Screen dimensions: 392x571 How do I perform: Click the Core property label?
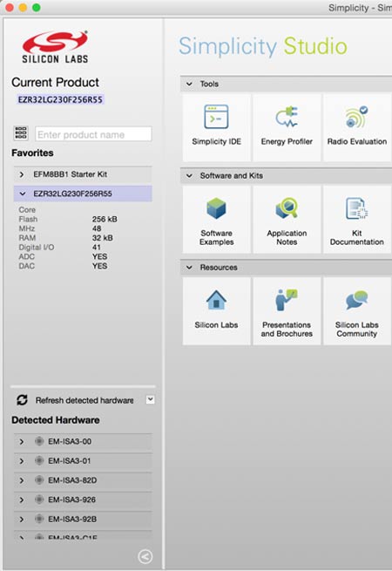tap(27, 210)
